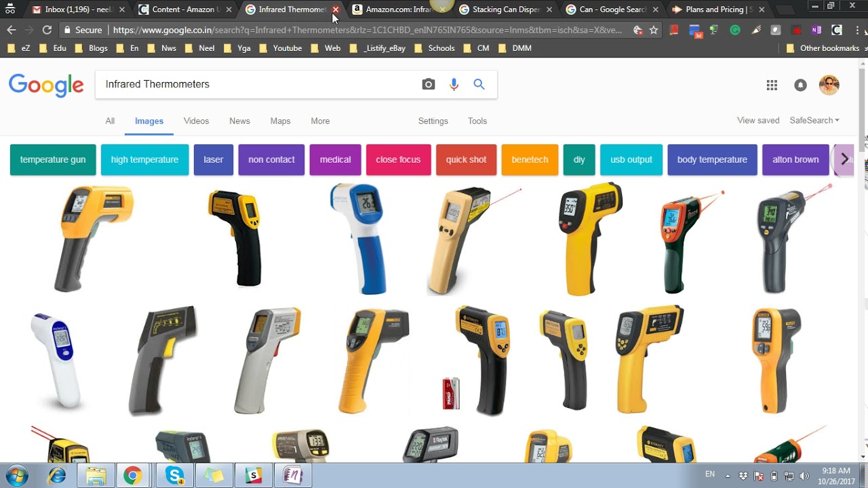Filter by high temperature chip
The image size is (868, 488).
coord(144,160)
